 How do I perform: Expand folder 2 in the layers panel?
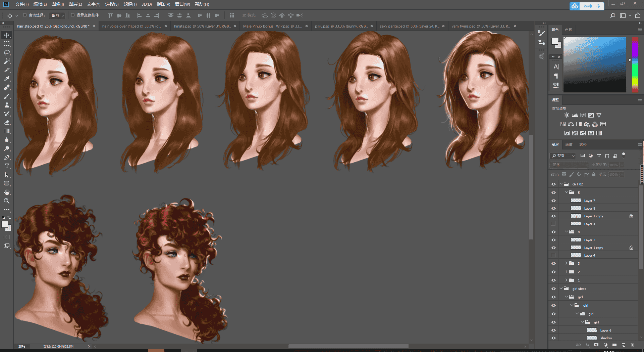(567, 272)
